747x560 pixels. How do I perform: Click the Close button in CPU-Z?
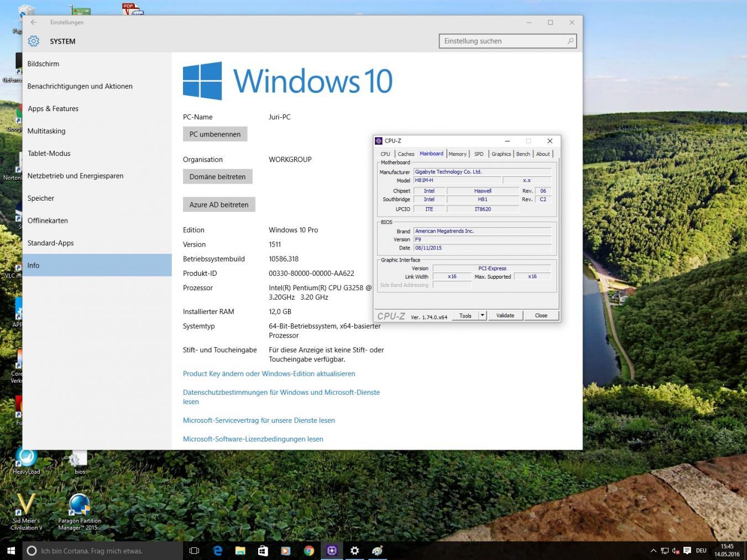541,316
